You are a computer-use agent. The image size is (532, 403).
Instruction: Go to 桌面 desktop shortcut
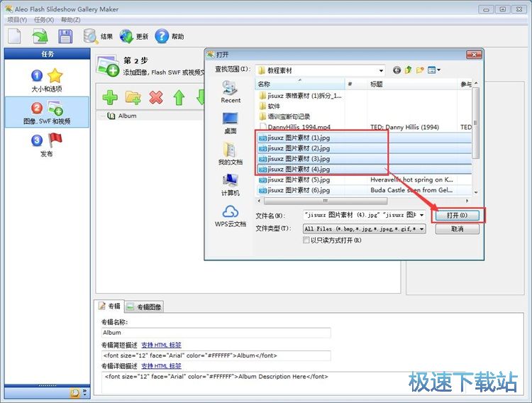[x=231, y=123]
